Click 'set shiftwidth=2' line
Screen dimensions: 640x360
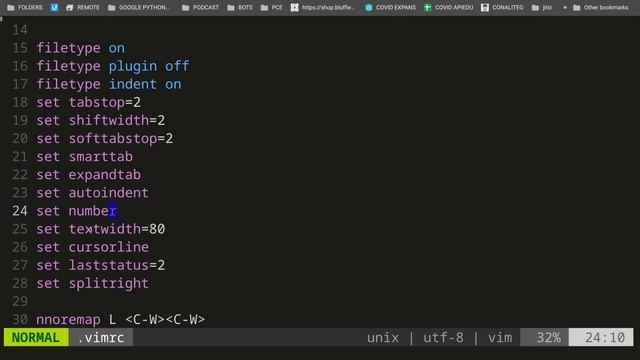101,120
